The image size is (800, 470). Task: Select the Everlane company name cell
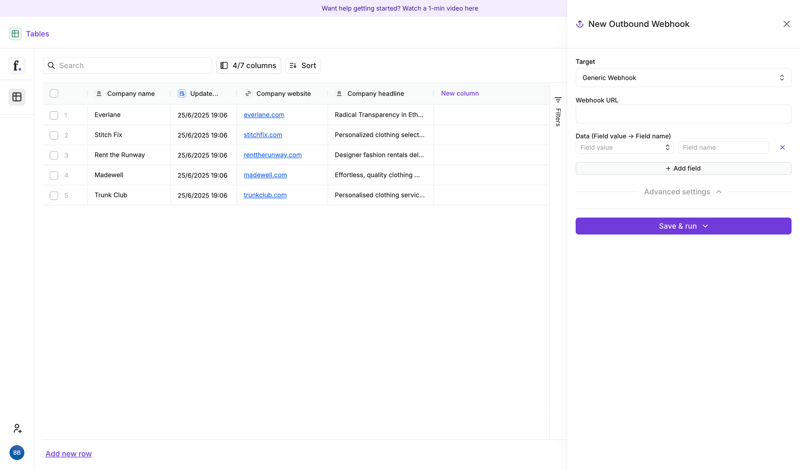[x=129, y=115]
